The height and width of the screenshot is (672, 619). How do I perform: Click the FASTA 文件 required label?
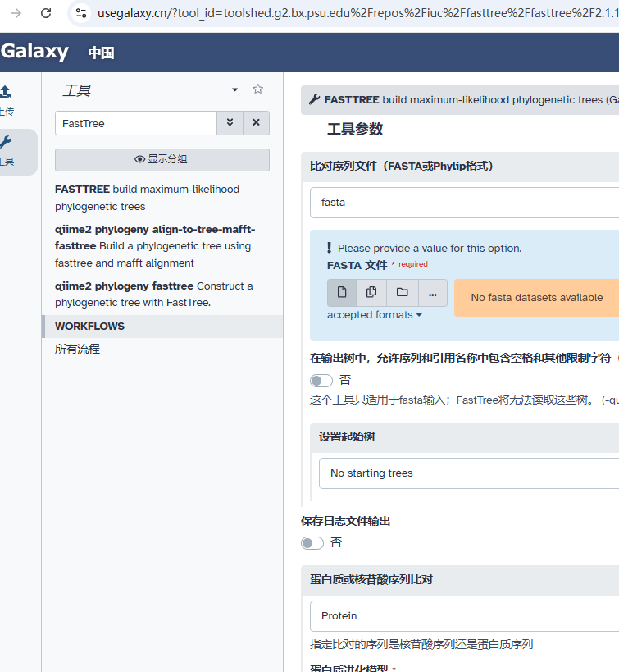pos(377,265)
